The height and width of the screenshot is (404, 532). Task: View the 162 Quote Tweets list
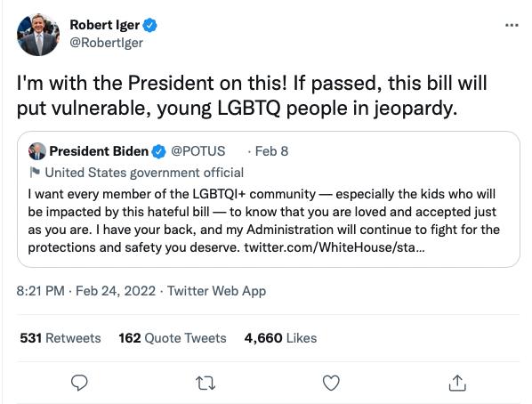(173, 338)
